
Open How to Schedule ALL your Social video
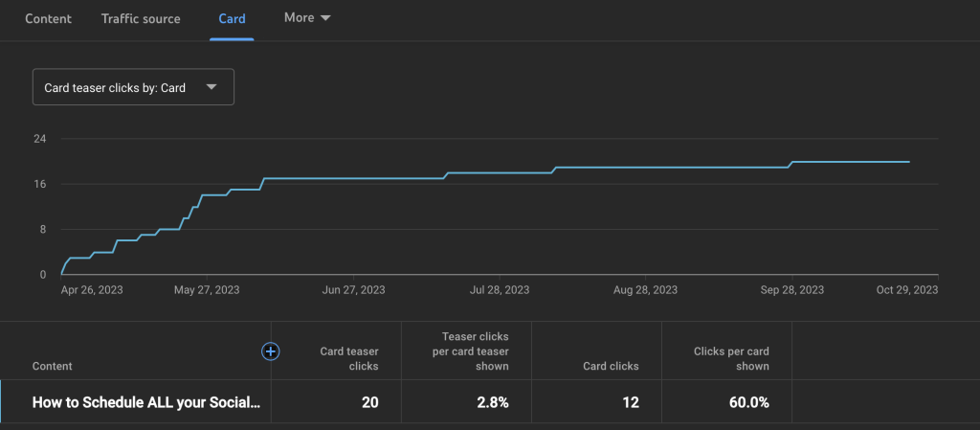click(145, 402)
